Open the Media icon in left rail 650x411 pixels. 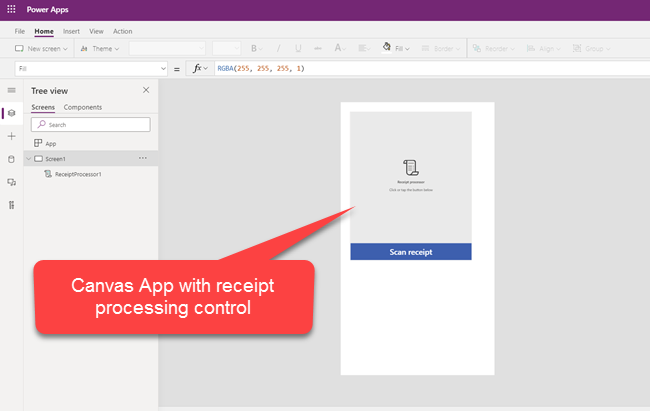coord(12,182)
